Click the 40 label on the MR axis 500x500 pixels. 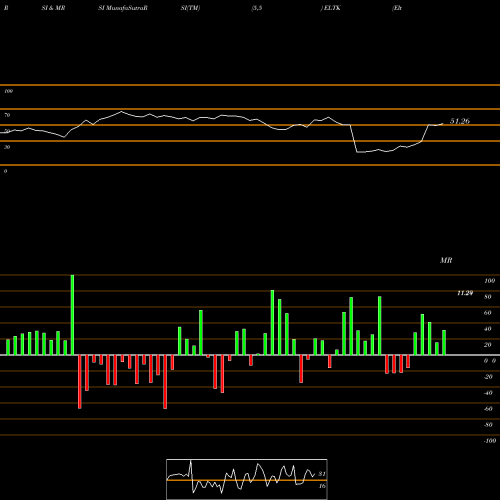(x=488, y=329)
